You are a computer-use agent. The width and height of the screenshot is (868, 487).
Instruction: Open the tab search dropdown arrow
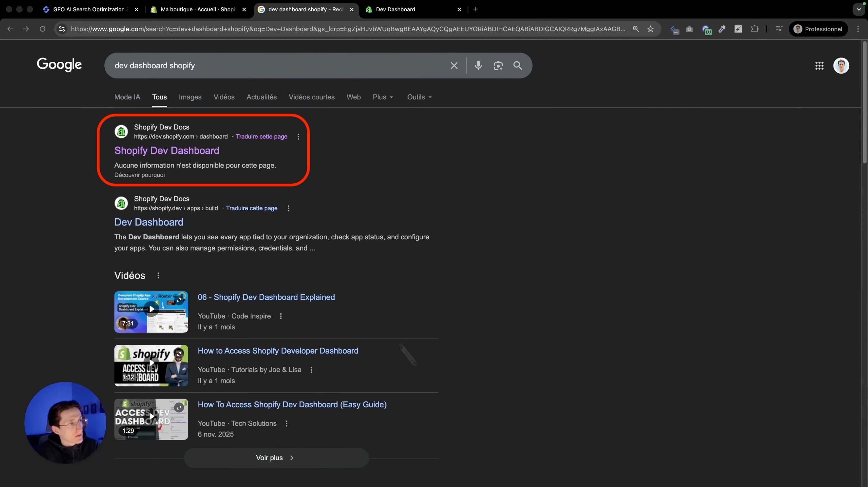(x=859, y=9)
